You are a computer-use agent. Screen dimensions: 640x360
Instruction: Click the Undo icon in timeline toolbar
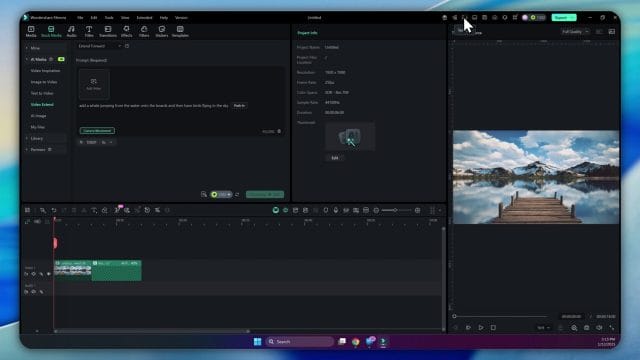53,210
